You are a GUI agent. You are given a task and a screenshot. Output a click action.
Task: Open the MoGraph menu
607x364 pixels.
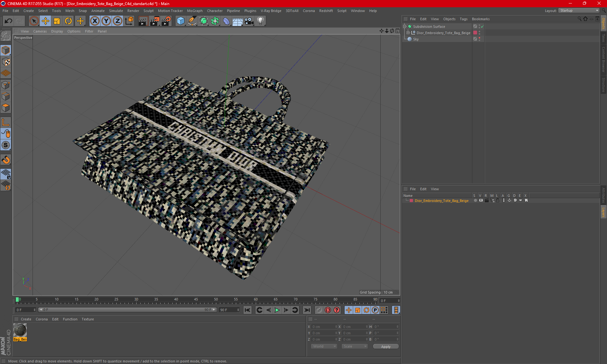click(195, 11)
